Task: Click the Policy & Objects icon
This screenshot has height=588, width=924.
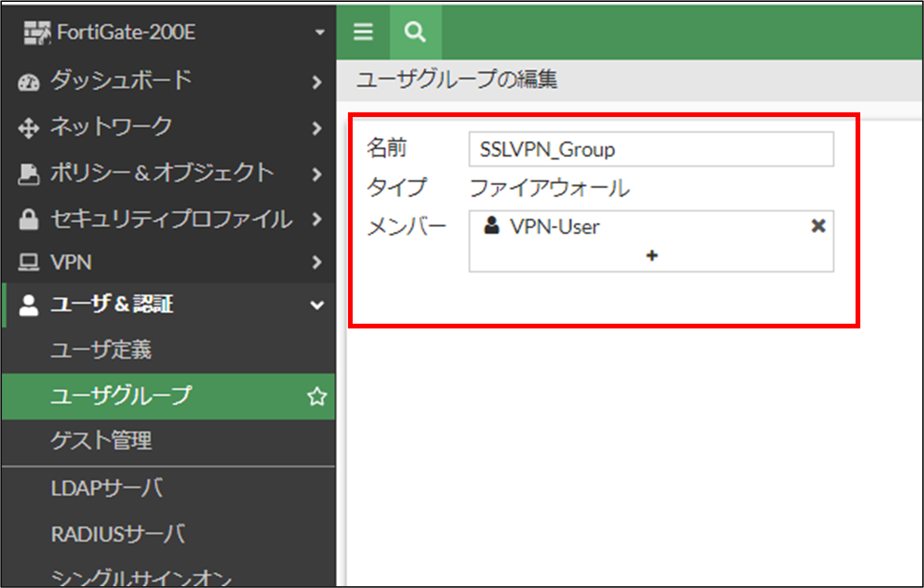Action: pyautogui.click(x=28, y=174)
